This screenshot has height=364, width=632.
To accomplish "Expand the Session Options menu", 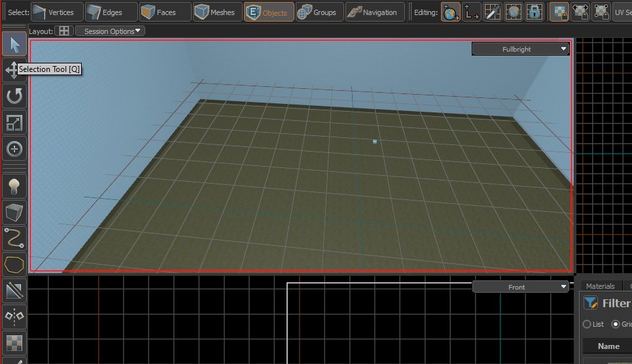I will 110,31.
